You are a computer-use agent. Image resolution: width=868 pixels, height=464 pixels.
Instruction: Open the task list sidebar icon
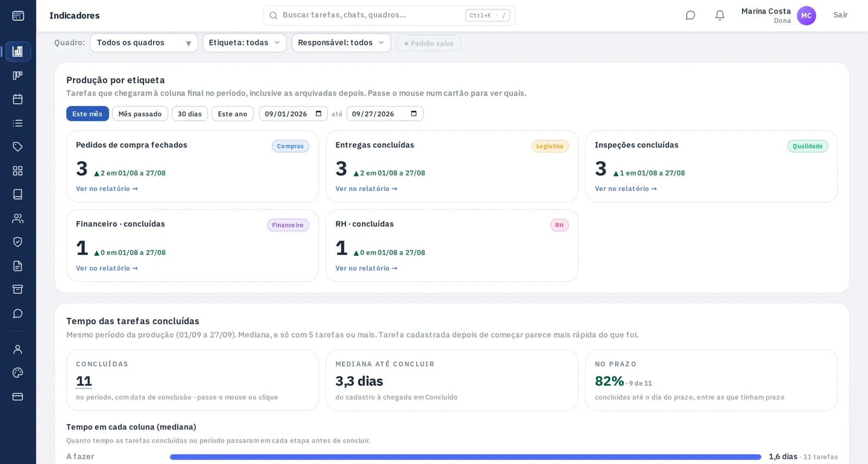(x=18, y=123)
